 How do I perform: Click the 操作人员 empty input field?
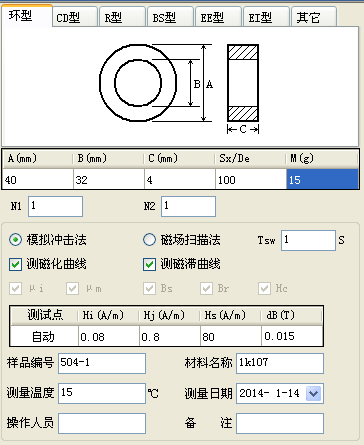[x=102, y=423]
